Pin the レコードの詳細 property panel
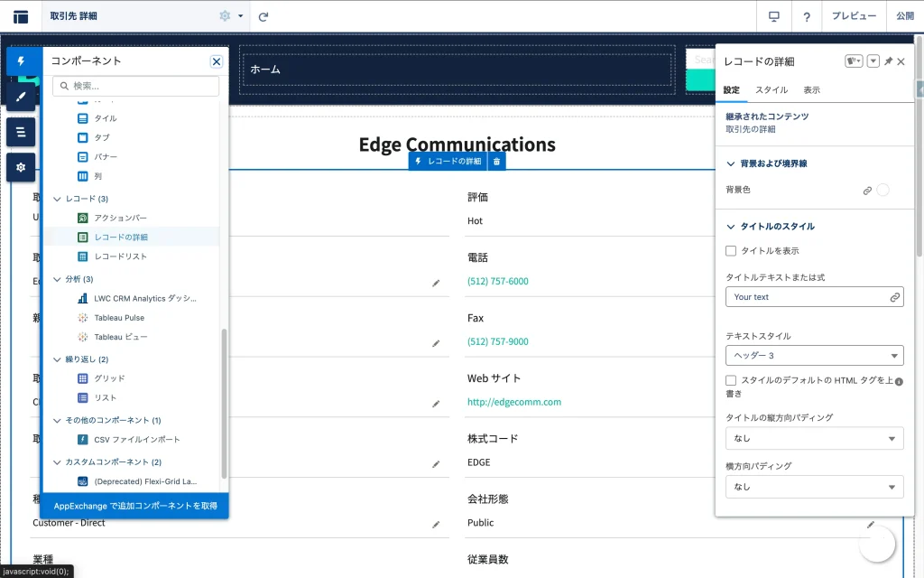 (x=888, y=61)
